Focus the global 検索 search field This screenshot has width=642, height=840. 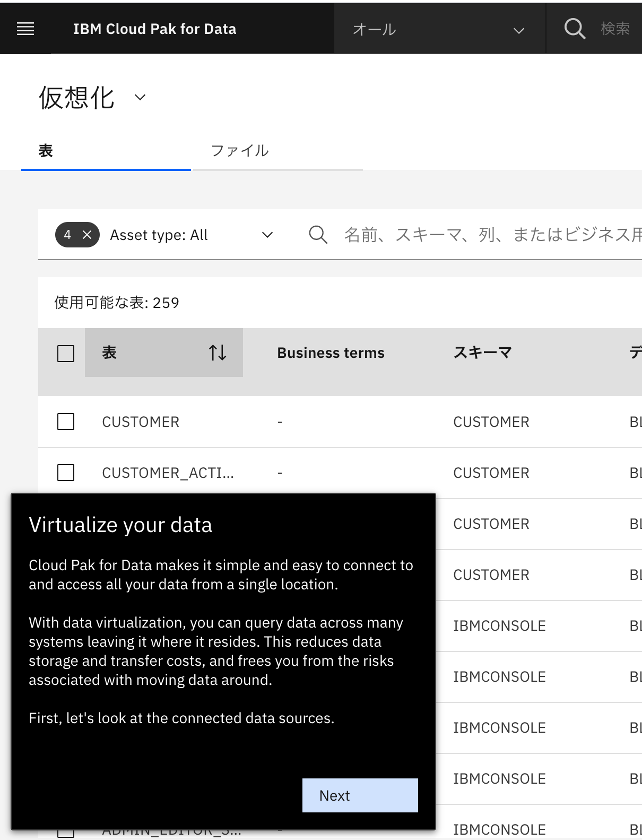click(615, 29)
